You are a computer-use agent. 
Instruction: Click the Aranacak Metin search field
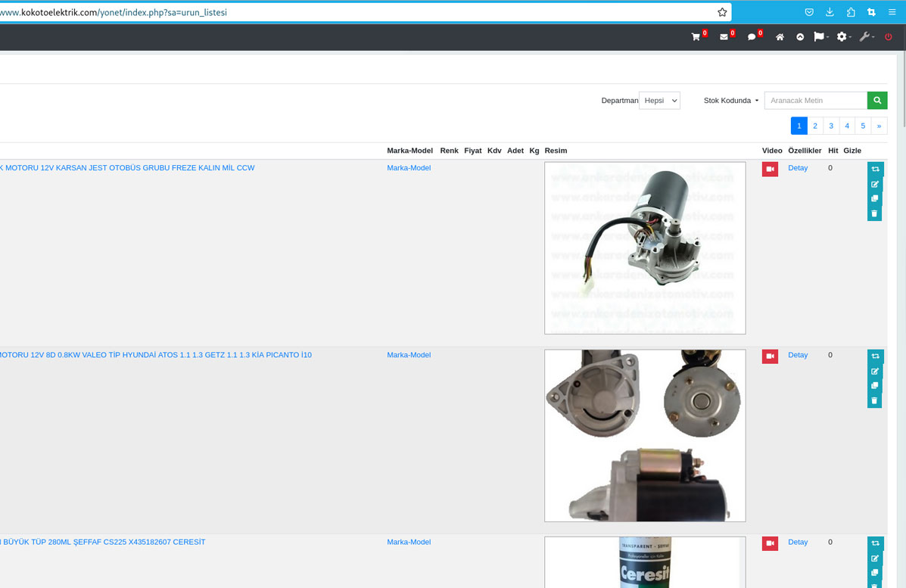point(815,101)
